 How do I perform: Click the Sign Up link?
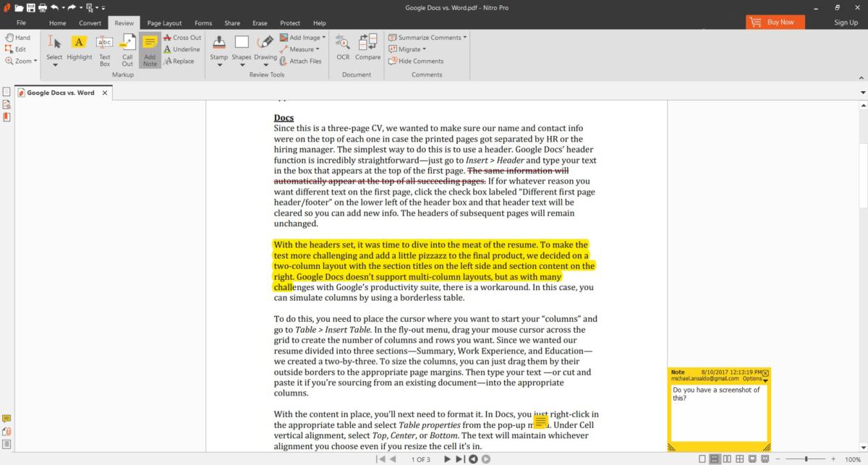pos(846,22)
